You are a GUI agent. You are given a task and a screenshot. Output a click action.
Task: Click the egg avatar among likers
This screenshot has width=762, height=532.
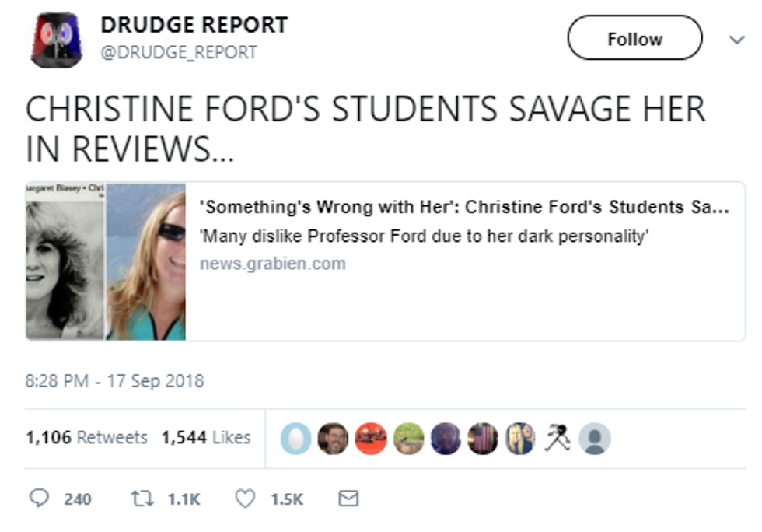point(296,439)
